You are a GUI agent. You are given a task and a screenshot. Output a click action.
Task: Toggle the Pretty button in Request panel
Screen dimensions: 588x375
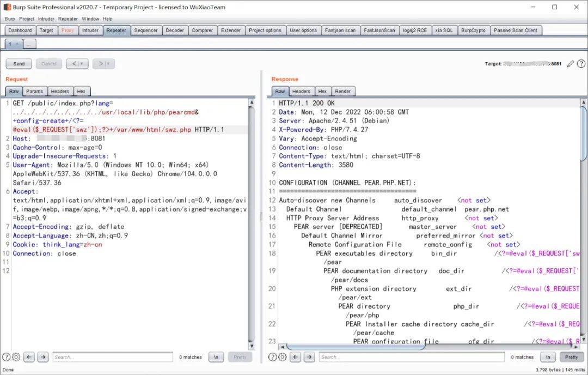tap(240, 357)
